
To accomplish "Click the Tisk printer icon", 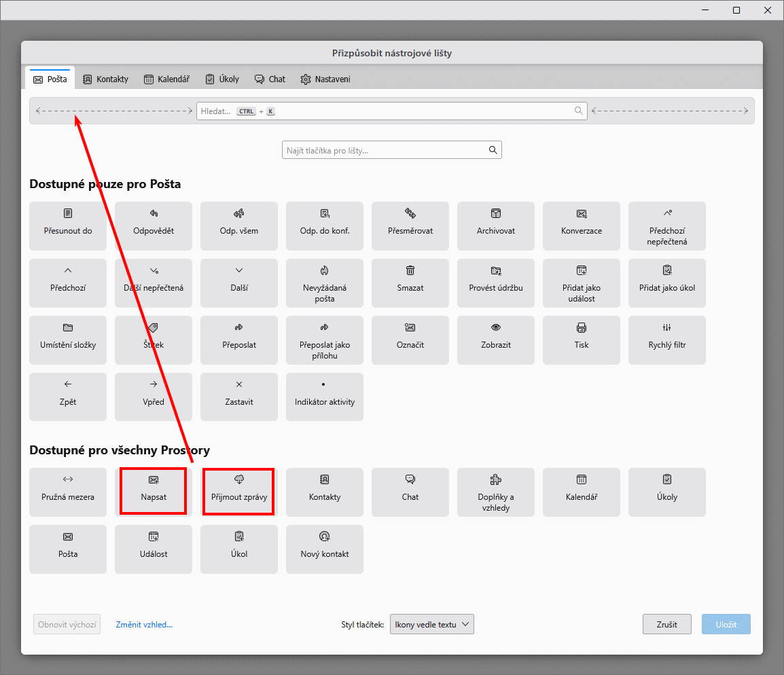I will coord(582,327).
